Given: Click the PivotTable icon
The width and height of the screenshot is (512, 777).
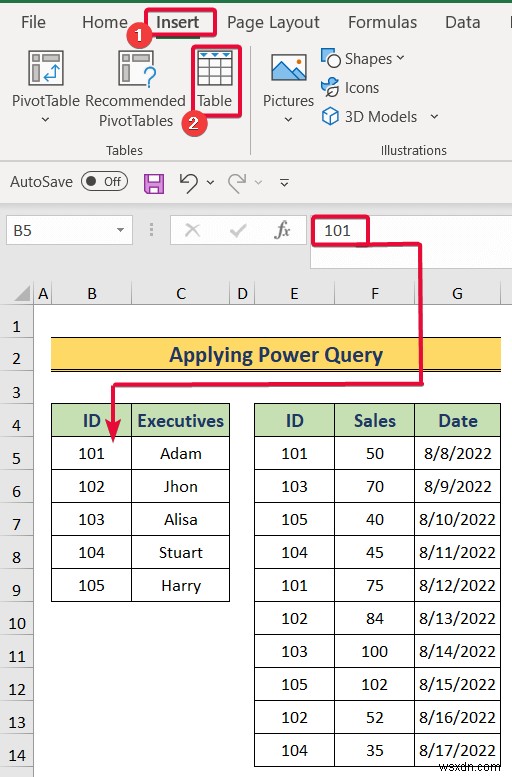Looking at the screenshot, I should [x=46, y=68].
